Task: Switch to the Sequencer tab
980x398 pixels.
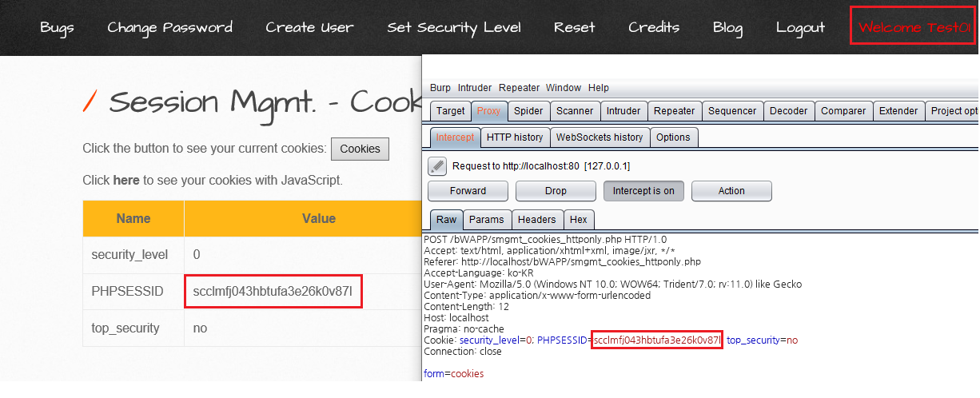Action: coord(732,111)
